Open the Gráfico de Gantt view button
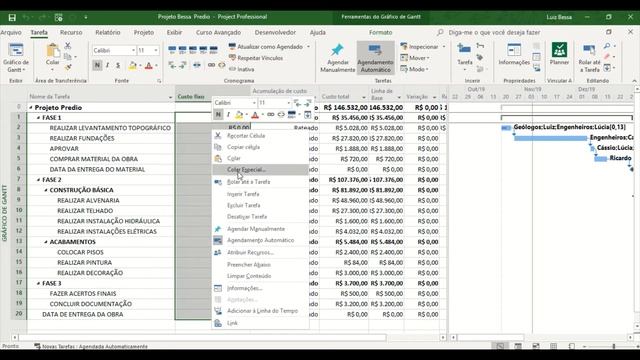The width and height of the screenshot is (640, 360). point(16,58)
